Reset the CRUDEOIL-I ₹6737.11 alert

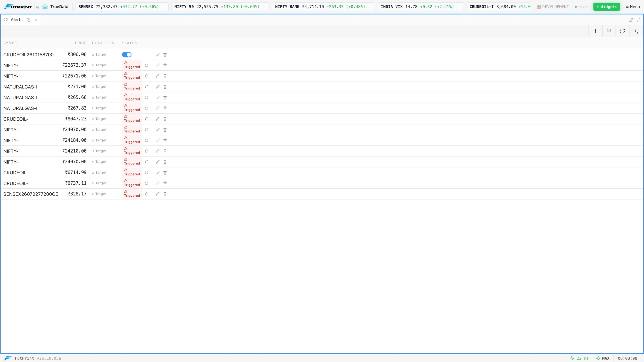147,183
